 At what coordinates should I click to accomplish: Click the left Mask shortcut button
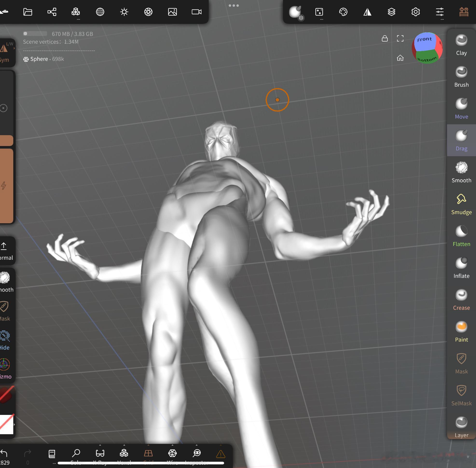click(5, 311)
